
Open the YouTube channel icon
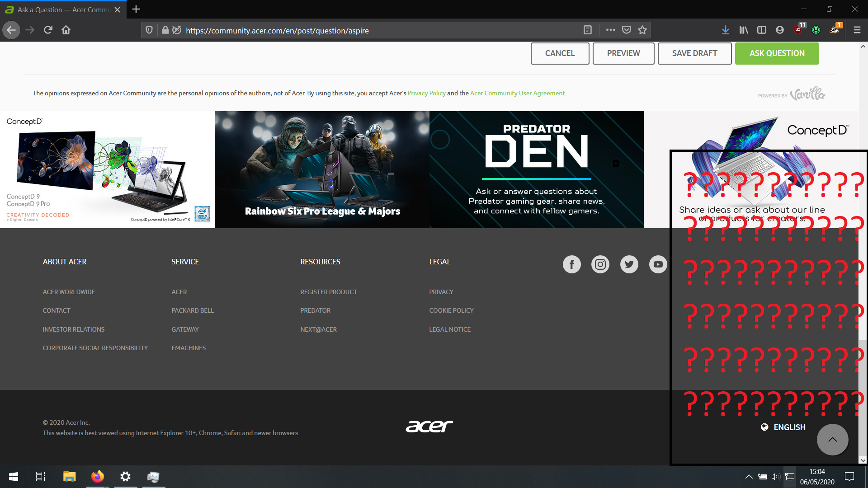pos(658,264)
